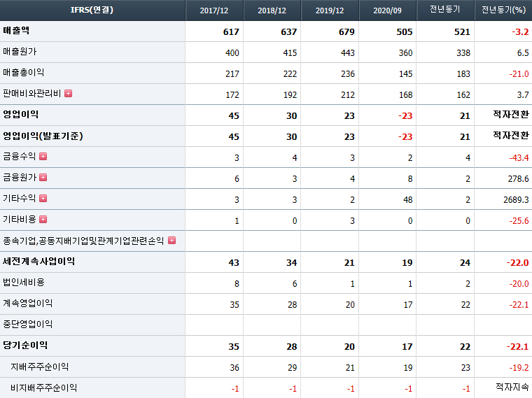Click the 매출액 row label
532x398 pixels.
(x=16, y=31)
